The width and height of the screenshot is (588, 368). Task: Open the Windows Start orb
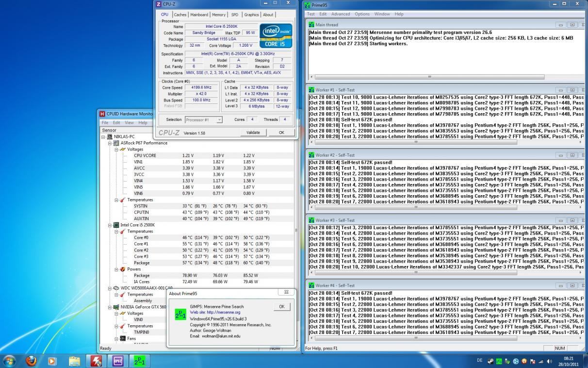9,361
